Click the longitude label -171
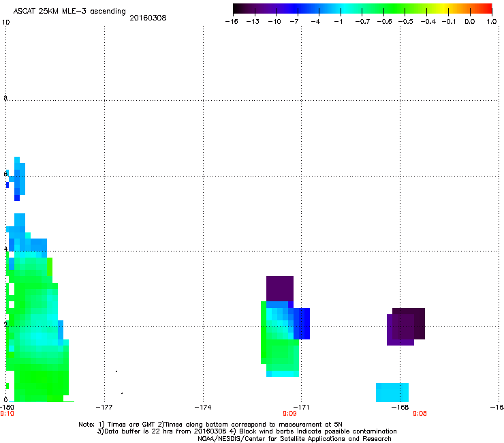The height and width of the screenshot is (443, 504). click(x=301, y=408)
